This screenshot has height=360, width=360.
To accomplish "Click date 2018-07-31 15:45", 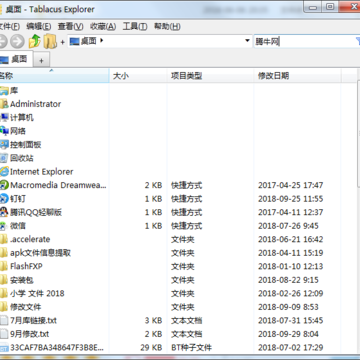I will [x=290, y=320].
